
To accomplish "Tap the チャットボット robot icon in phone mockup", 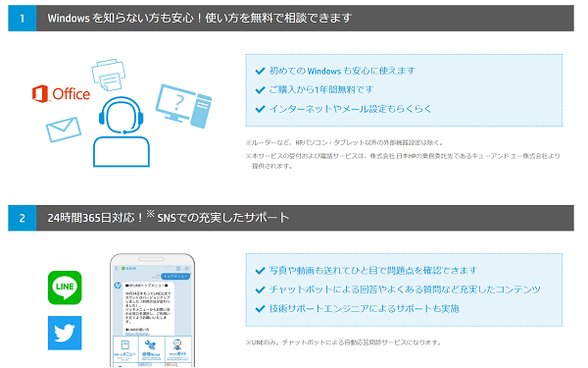I will click(177, 343).
